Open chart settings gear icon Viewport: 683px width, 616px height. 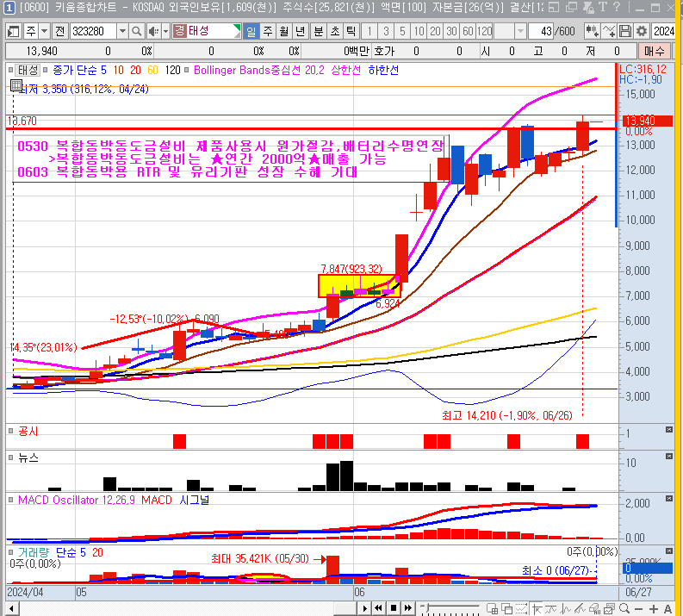(642, 31)
